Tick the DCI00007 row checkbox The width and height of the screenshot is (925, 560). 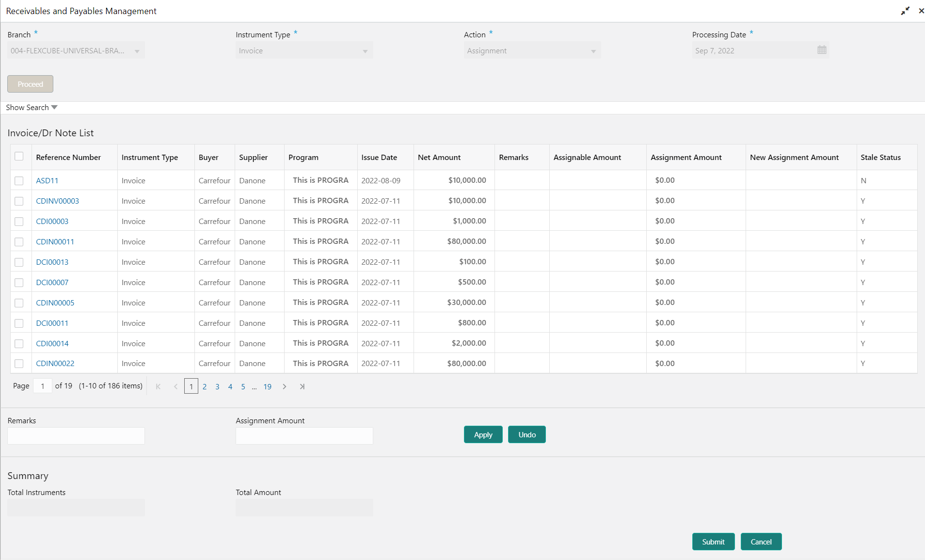tap(19, 283)
